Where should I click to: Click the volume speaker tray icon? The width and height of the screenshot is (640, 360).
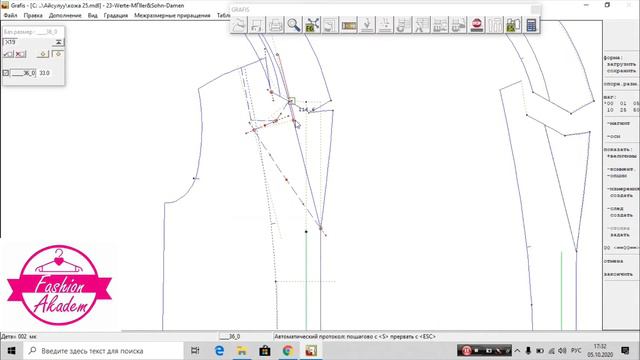pos(562,351)
